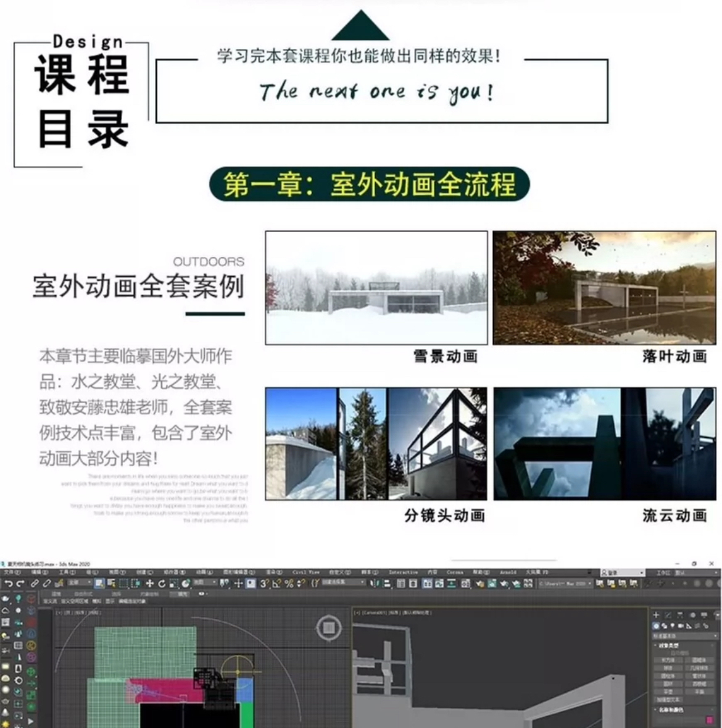Screen dimensions: 722x728
Task: Toggle Keyboard Shortcut Override button
Action: (x=251, y=583)
